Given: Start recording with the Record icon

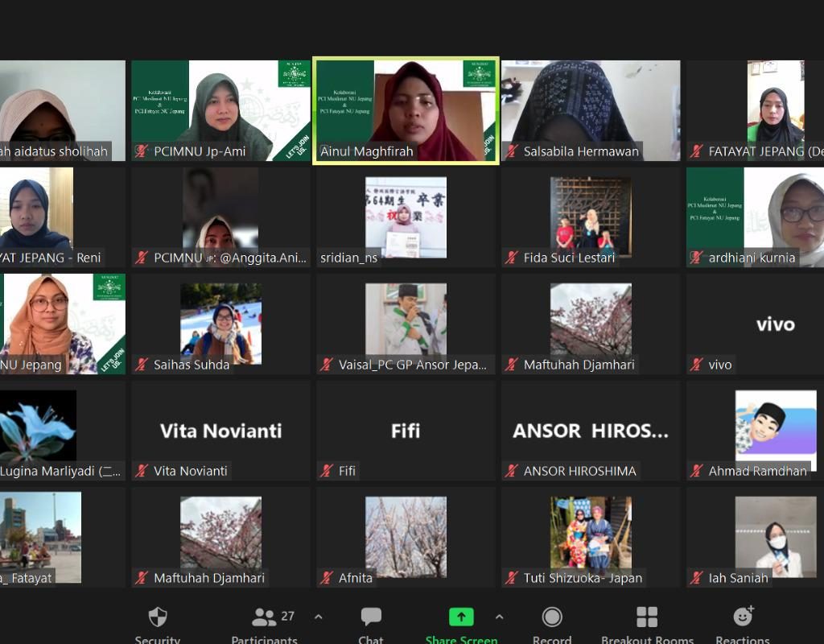Looking at the screenshot, I should 552,617.
